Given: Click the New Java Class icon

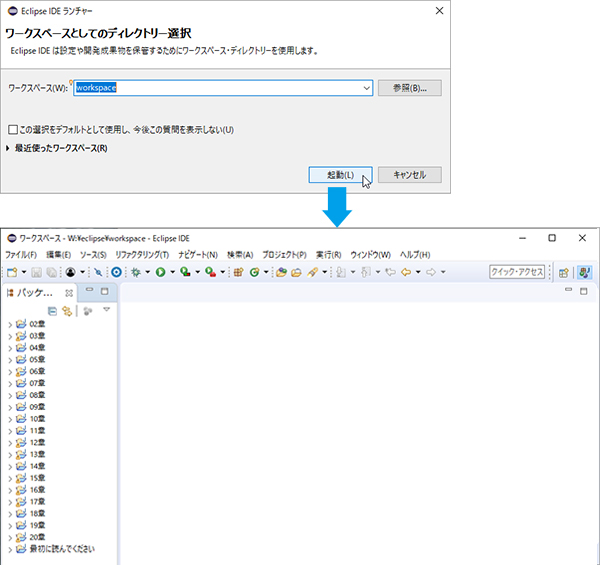Looking at the screenshot, I should click(254, 272).
